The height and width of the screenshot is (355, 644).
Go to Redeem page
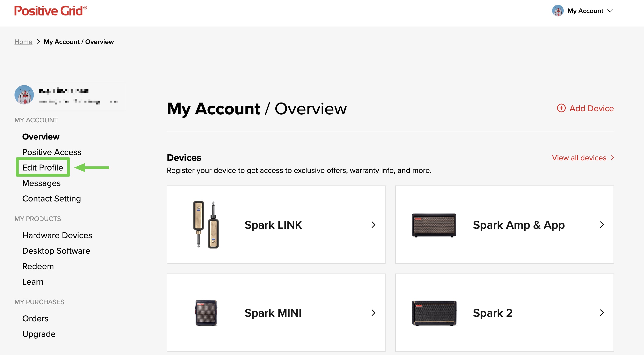38,266
